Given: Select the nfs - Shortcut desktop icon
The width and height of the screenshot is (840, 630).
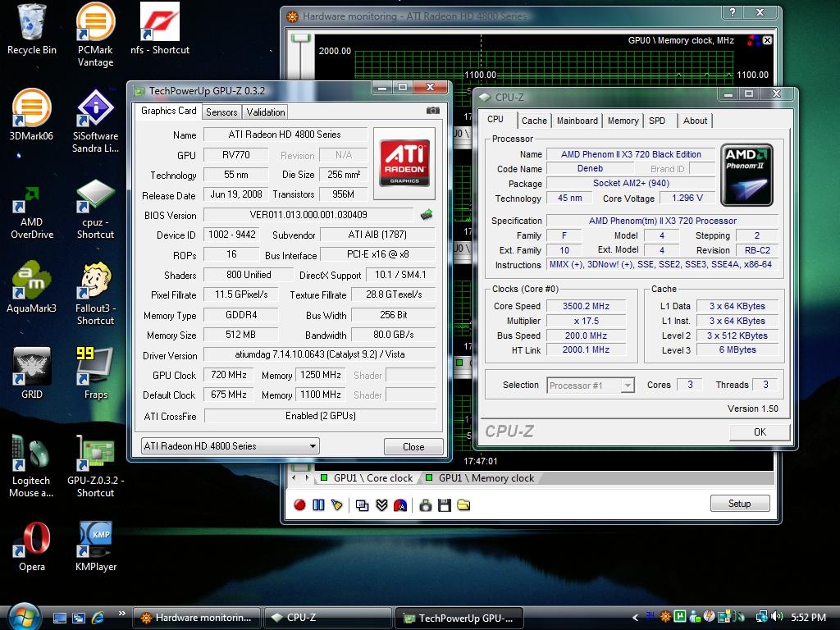Looking at the screenshot, I should pyautogui.click(x=160, y=30).
